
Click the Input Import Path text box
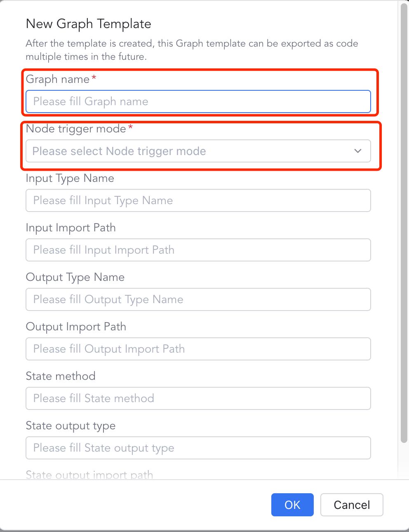[198, 250]
